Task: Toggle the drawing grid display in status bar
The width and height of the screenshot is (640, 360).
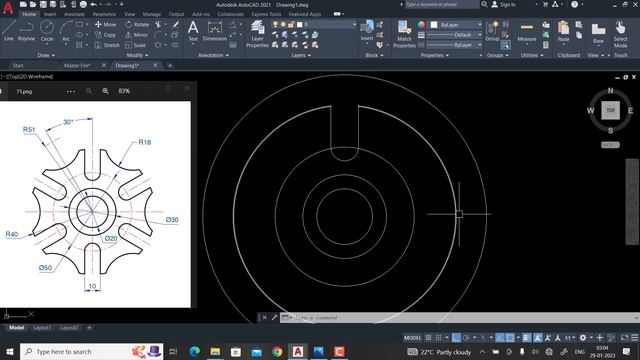Action: 428,338
